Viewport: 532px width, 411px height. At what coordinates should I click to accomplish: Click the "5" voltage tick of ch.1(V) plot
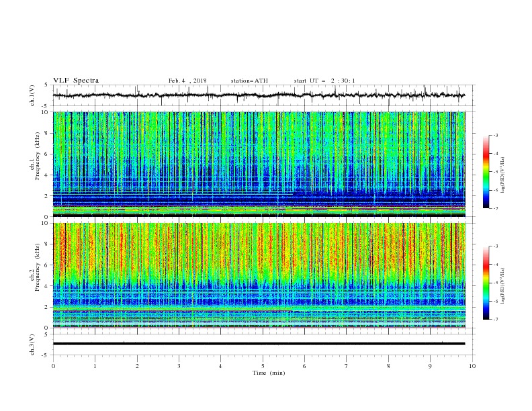click(x=46, y=85)
